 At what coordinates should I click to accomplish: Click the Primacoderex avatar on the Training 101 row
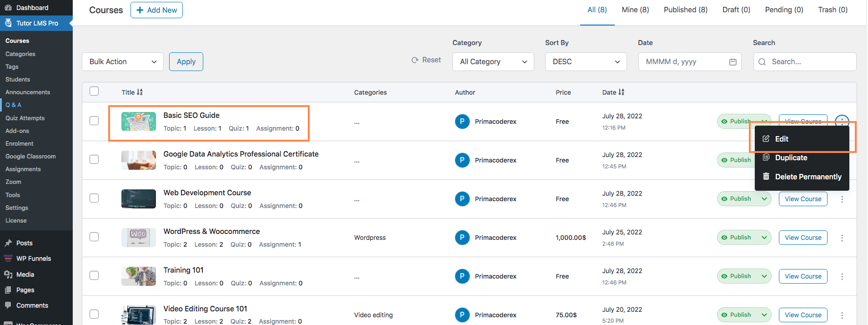(x=462, y=276)
